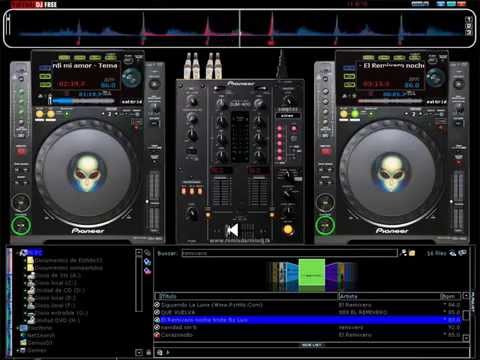Click the left deck's teal round display button
480x360 pixels.
132,77
